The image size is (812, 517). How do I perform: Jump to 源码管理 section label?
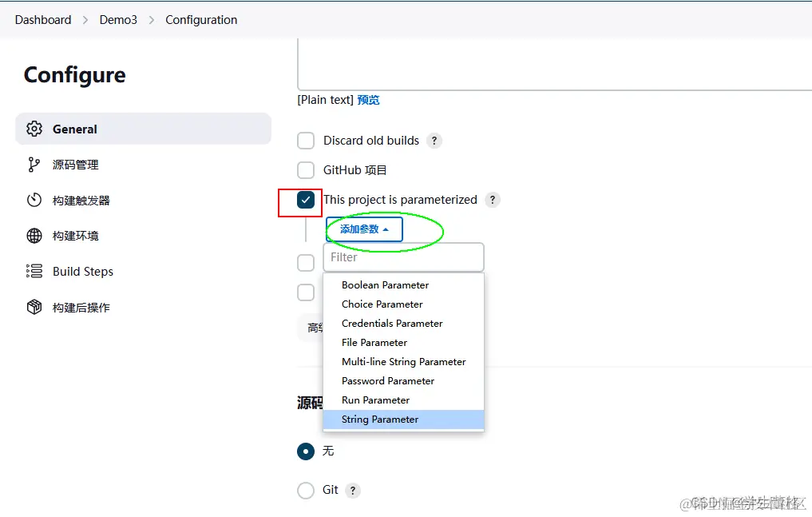pyautogui.click(x=76, y=165)
